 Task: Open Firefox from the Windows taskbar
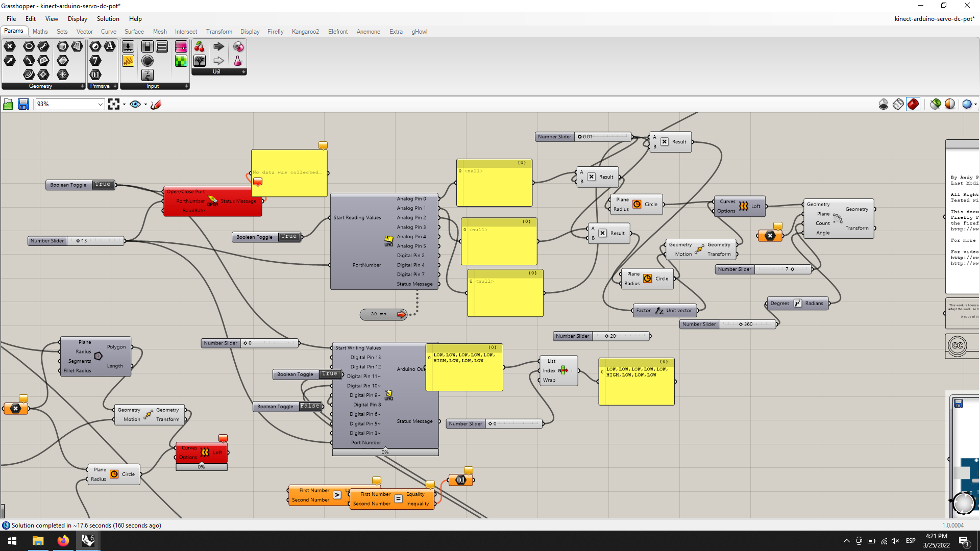coord(63,541)
